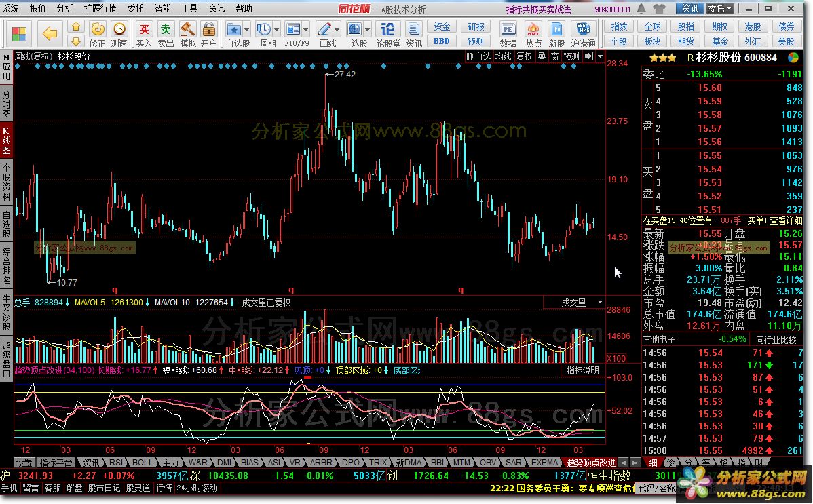Click the up arrow toolbar icon
This screenshot has height=504, width=813.
click(x=76, y=26)
